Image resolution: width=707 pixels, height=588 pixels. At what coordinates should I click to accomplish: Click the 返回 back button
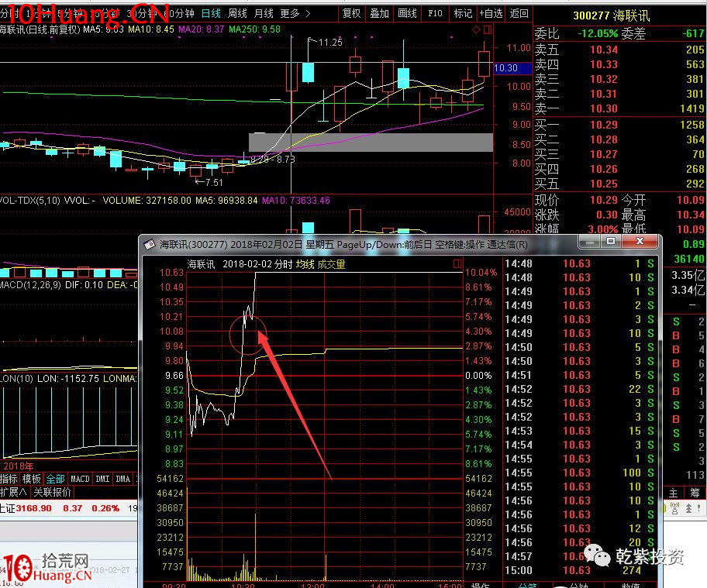pos(519,13)
